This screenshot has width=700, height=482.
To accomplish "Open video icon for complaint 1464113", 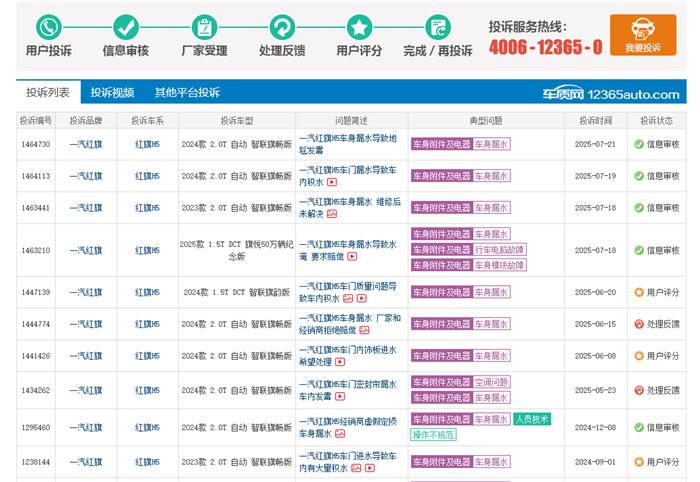I will (x=333, y=182).
